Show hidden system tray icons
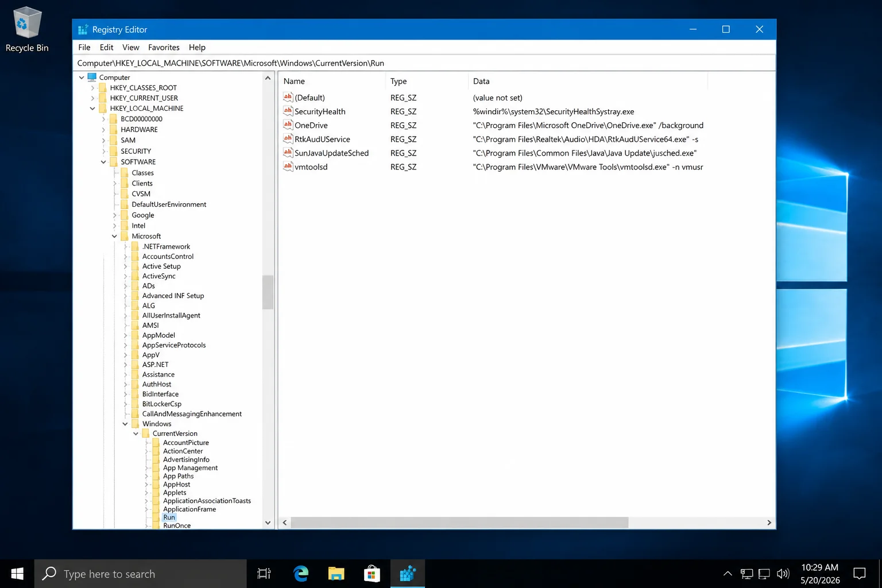Viewport: 882px width, 588px height. [728, 574]
